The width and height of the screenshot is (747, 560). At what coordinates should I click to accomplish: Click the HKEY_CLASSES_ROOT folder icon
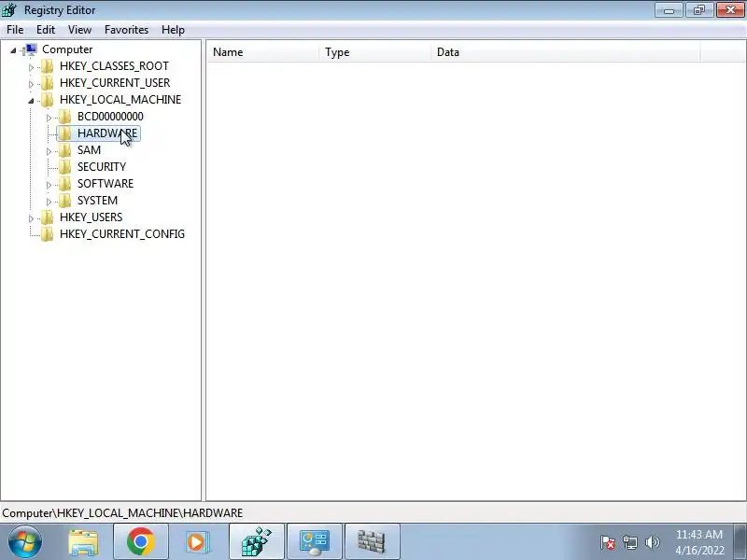pos(48,66)
